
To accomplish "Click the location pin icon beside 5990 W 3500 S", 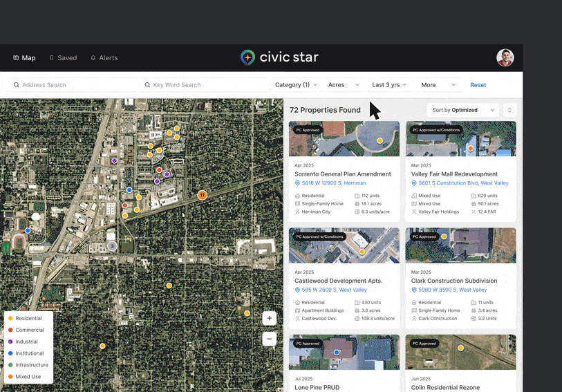I will [x=413, y=290].
